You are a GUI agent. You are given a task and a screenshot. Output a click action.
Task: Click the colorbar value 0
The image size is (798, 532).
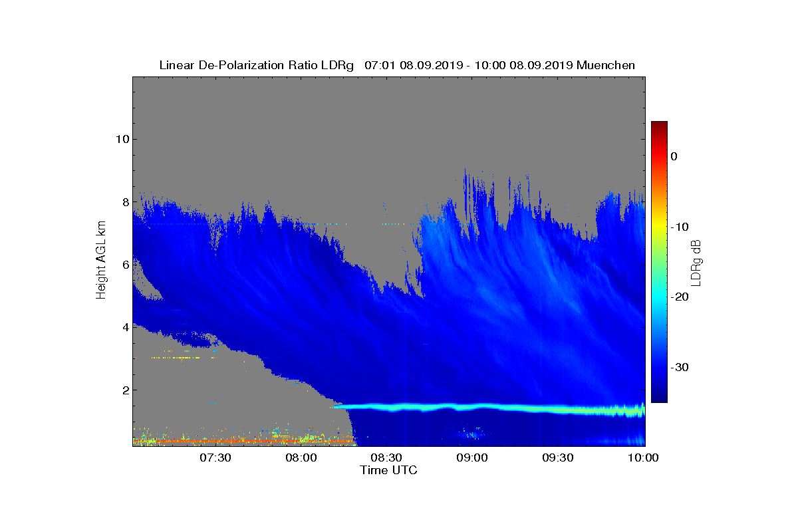point(674,156)
